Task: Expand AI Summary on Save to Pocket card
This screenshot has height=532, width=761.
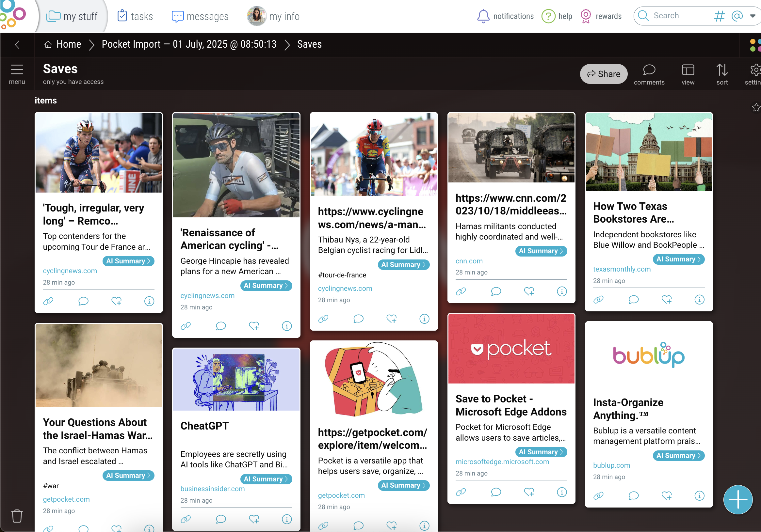Action: pos(541,452)
